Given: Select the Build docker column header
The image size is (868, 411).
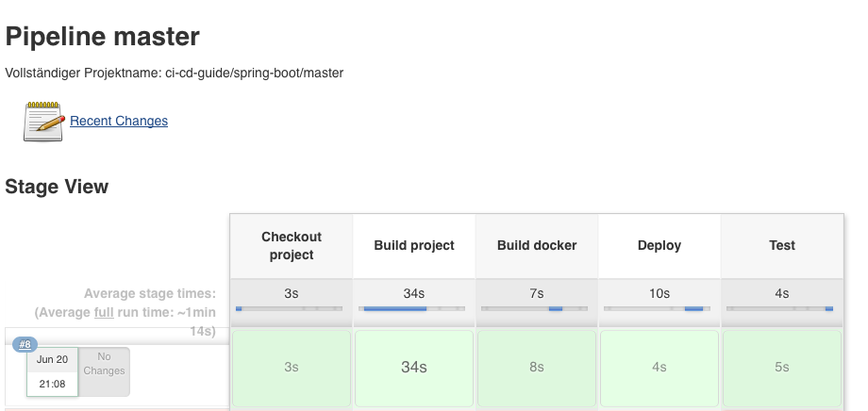Looking at the screenshot, I should point(537,245).
